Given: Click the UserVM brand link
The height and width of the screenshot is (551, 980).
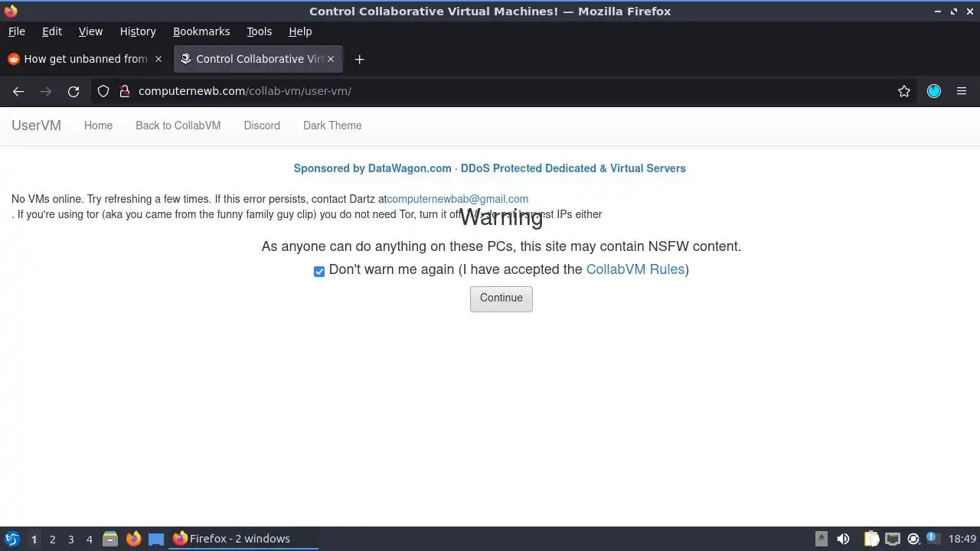Looking at the screenshot, I should coord(36,126).
